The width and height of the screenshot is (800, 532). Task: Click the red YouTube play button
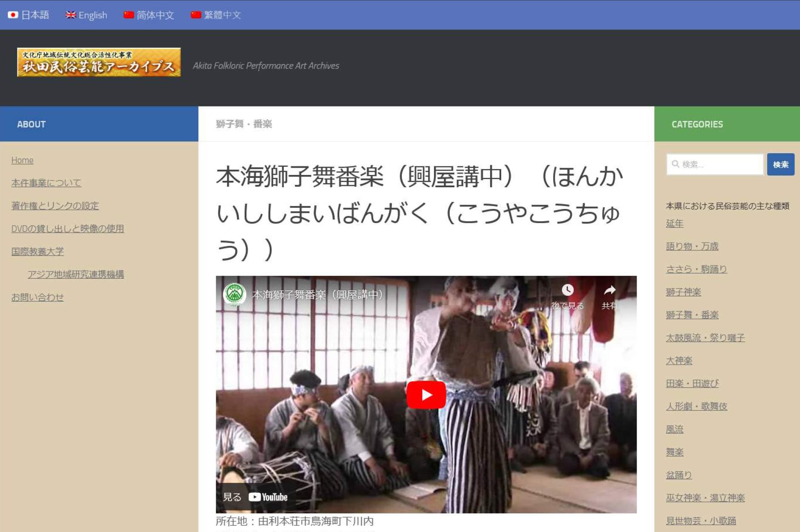[426, 395]
